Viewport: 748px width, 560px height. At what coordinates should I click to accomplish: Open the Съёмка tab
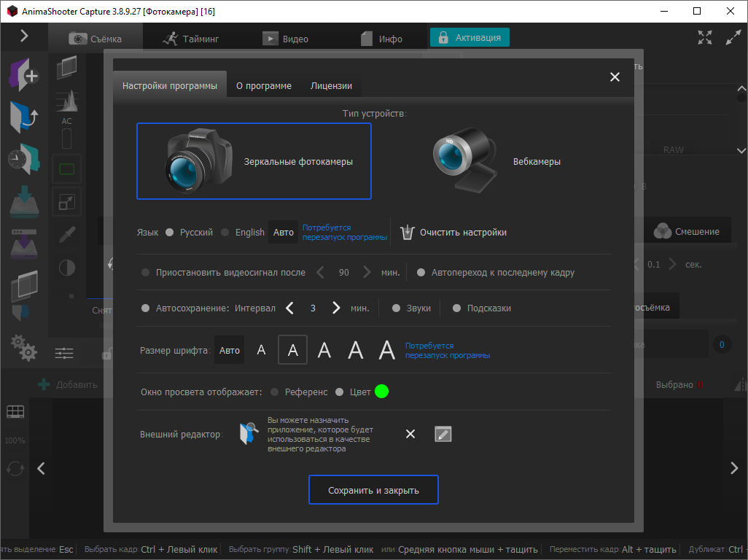click(96, 39)
